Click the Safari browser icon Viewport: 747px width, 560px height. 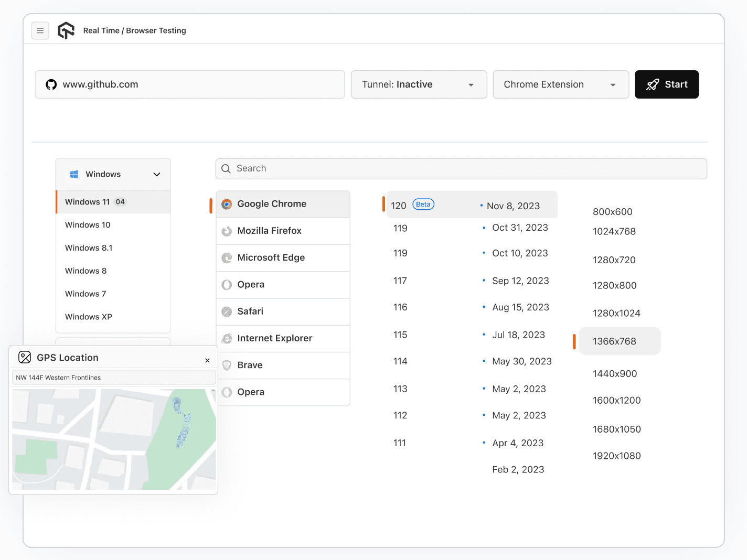227,311
